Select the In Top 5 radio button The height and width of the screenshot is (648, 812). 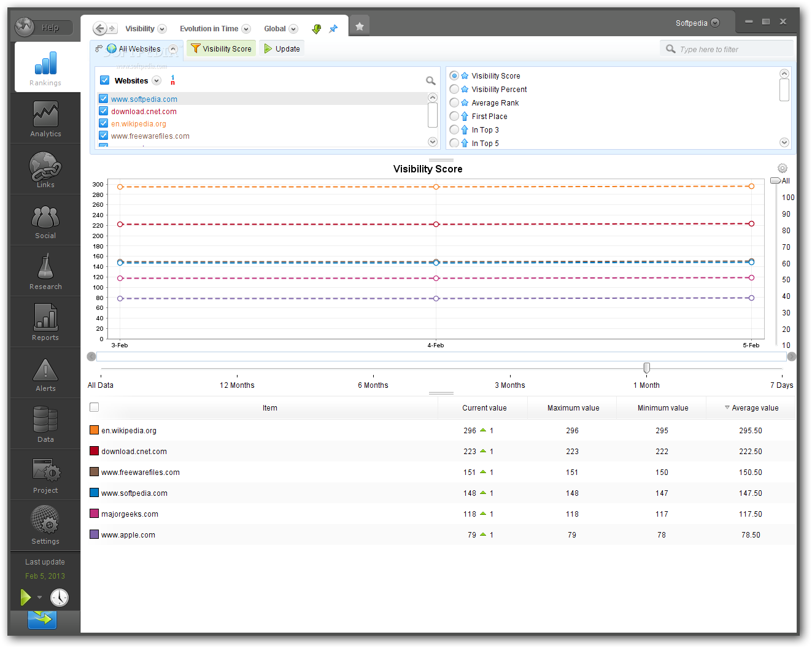pos(454,143)
